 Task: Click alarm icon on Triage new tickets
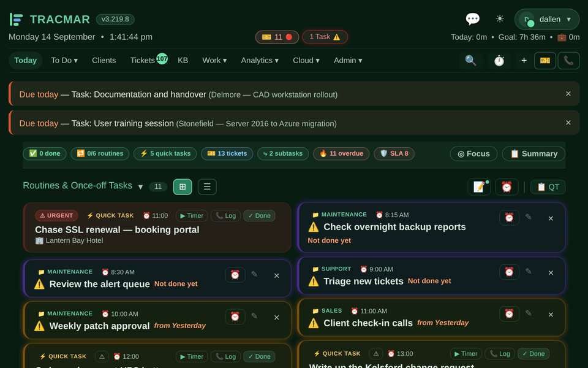(509, 272)
